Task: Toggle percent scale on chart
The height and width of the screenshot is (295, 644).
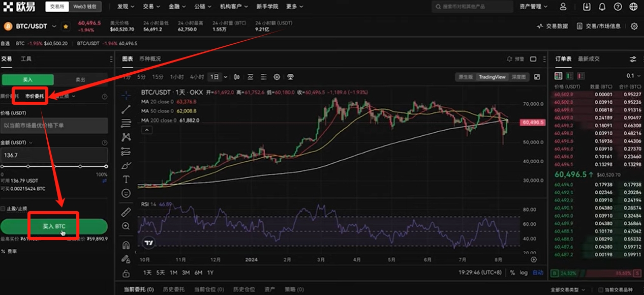Action: point(512,273)
